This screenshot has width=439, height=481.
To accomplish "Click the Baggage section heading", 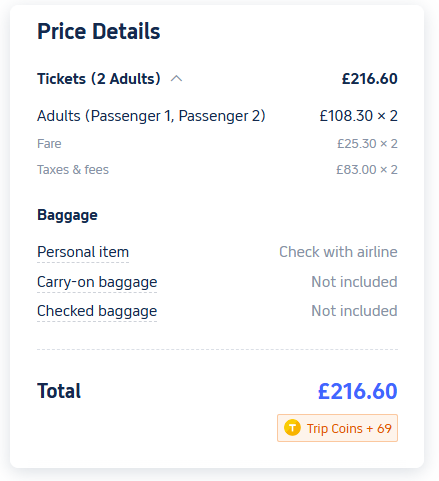I will [67, 215].
